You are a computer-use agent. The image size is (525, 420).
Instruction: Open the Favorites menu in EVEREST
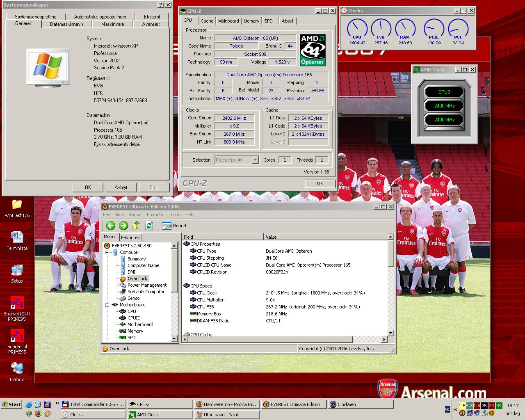(156, 215)
